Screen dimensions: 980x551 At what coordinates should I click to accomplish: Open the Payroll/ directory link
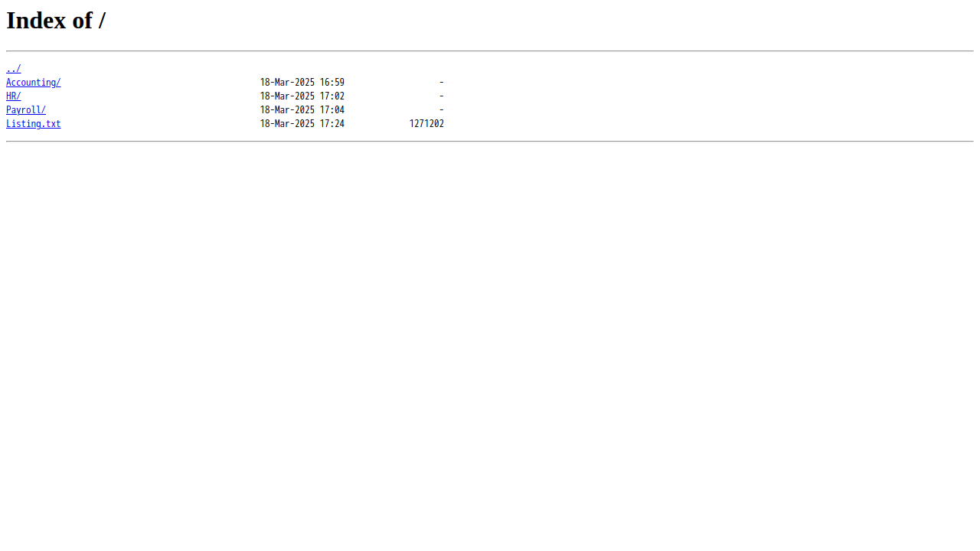26,110
